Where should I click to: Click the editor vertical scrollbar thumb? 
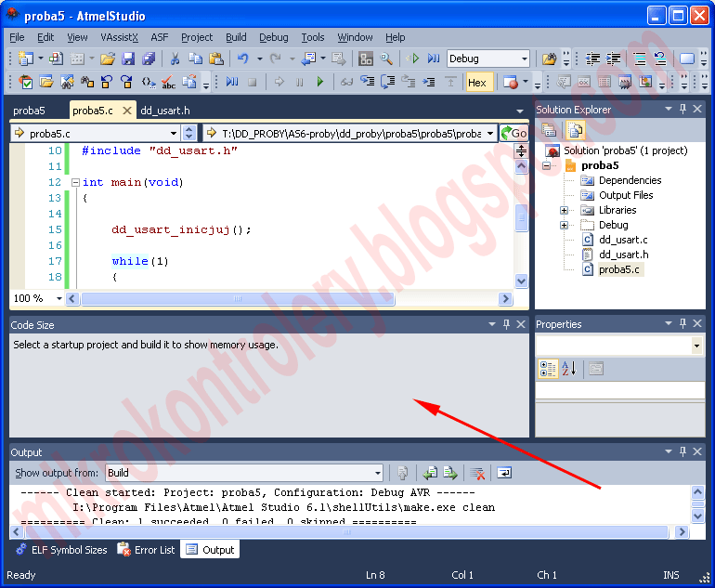click(521, 218)
